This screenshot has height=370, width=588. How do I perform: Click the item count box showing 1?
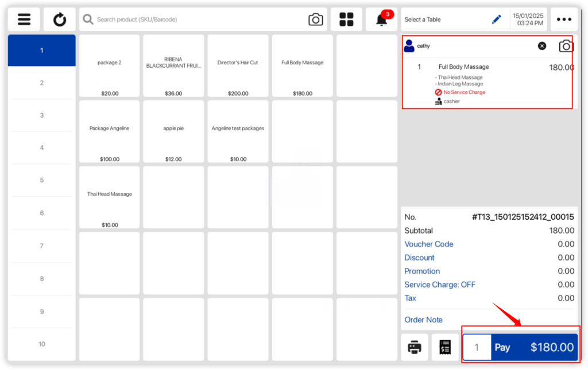477,348
